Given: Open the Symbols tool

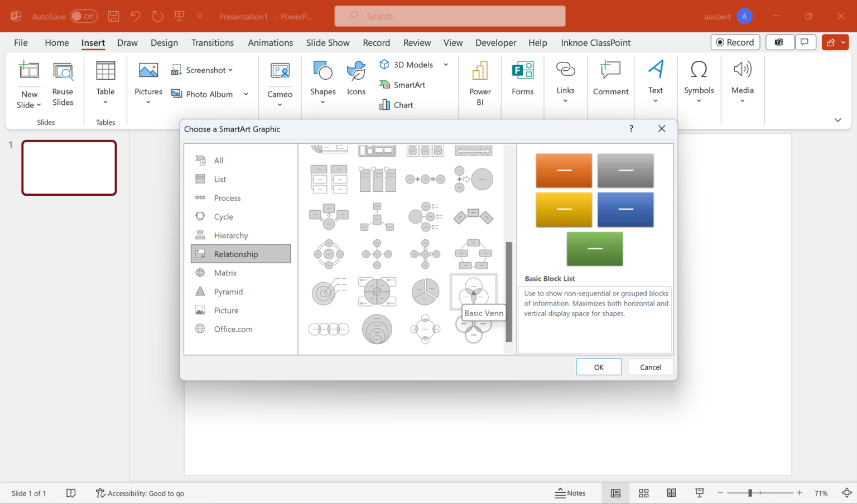Looking at the screenshot, I should 699,81.
